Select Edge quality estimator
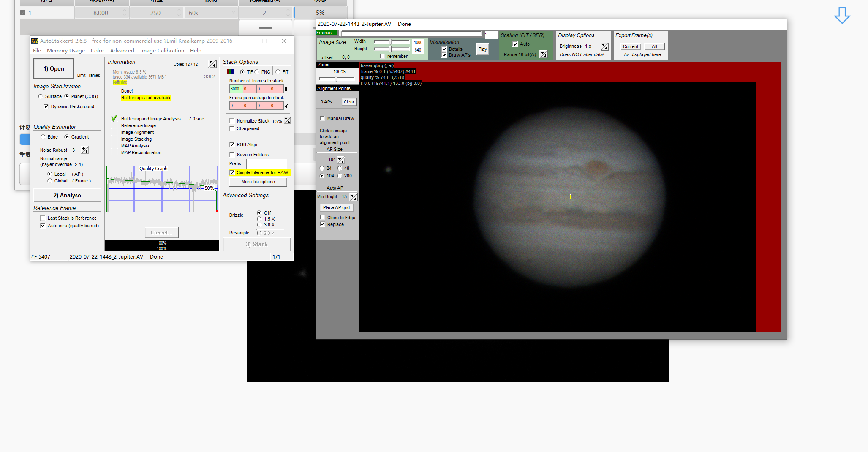 (x=43, y=137)
